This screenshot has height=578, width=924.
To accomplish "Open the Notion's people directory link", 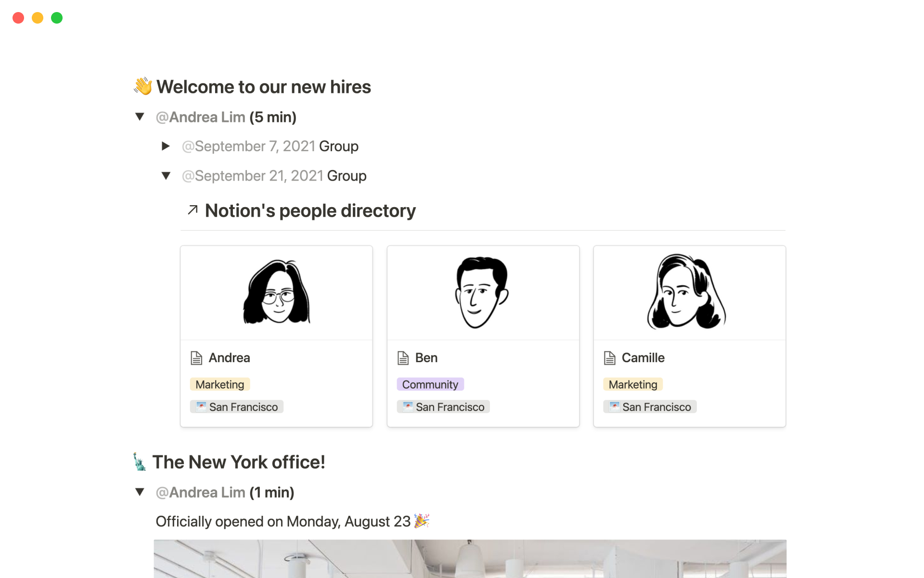I will 310,210.
